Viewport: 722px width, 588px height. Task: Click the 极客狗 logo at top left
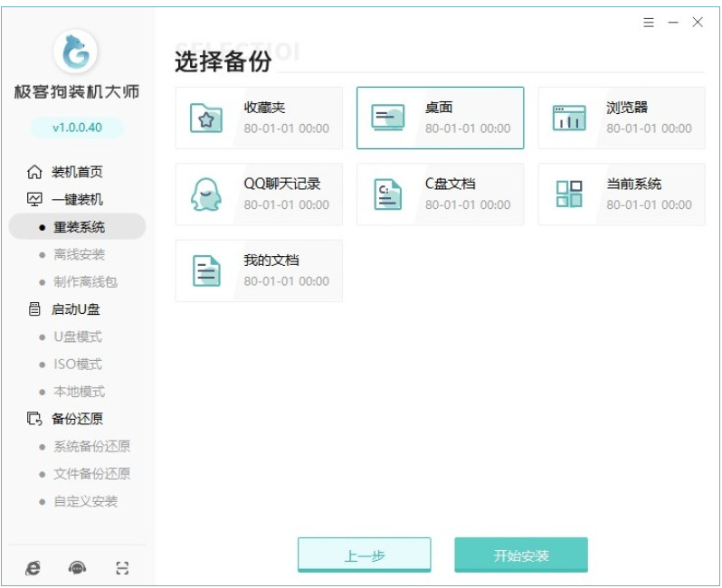pos(76,53)
